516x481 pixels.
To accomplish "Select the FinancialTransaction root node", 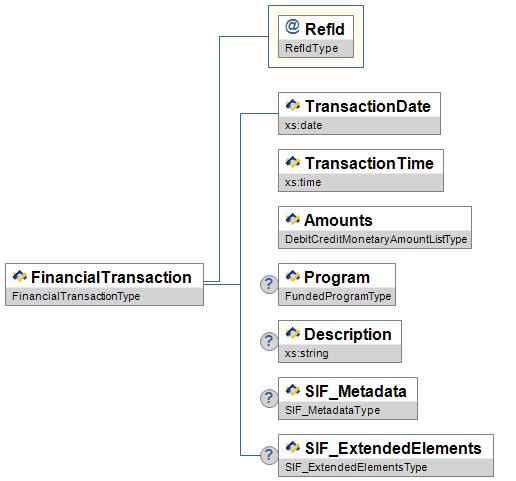I will [104, 284].
